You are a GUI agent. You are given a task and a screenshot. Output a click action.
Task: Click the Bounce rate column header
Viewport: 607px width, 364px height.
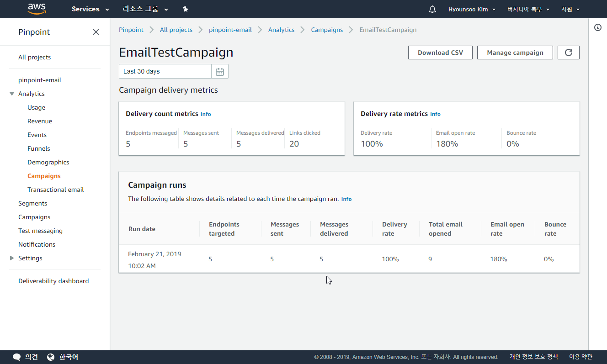(x=555, y=229)
